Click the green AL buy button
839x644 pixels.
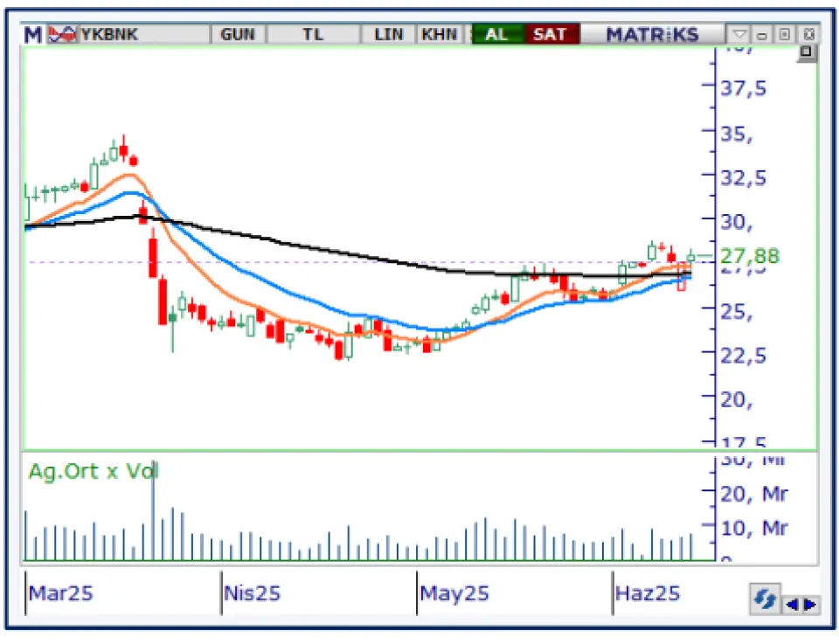point(496,35)
